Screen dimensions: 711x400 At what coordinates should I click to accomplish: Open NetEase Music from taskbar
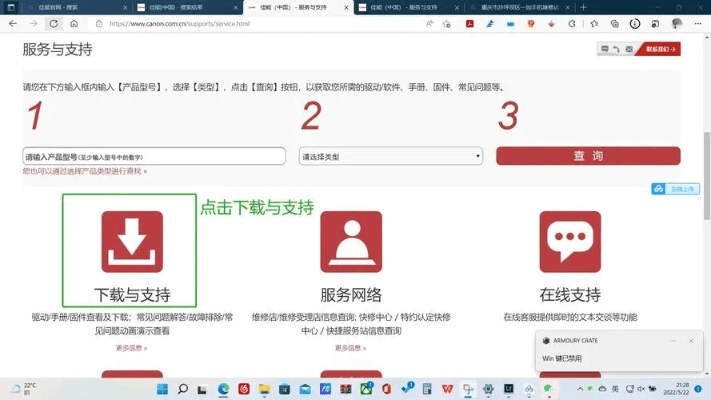click(243, 389)
